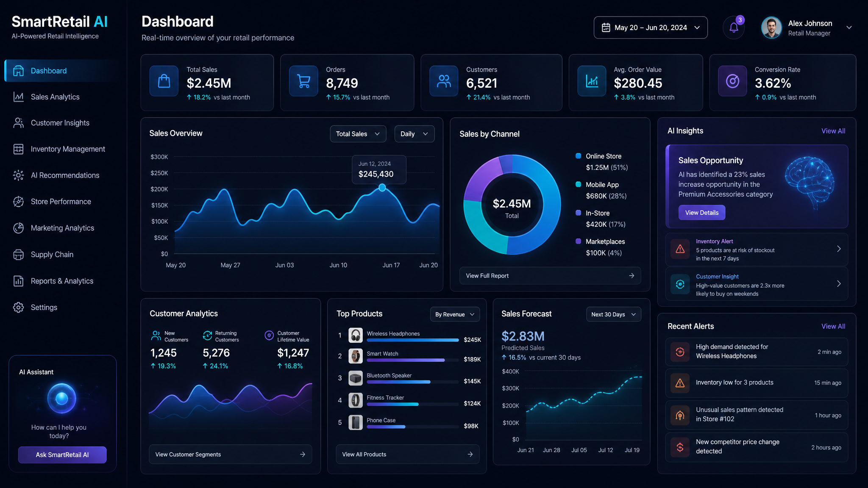868x488 pixels.
Task: Expand the Inventory Alert chevron
Action: click(x=839, y=249)
